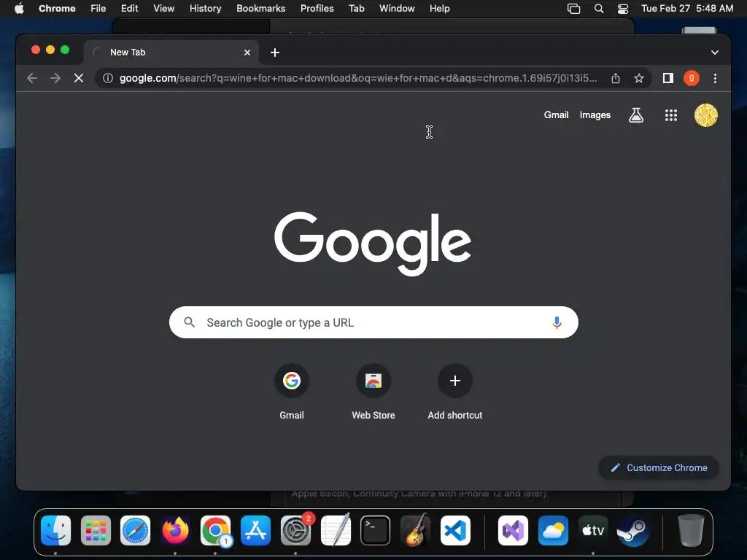This screenshot has height=560, width=747.
Task: Open the Google apps grid
Action: point(671,115)
